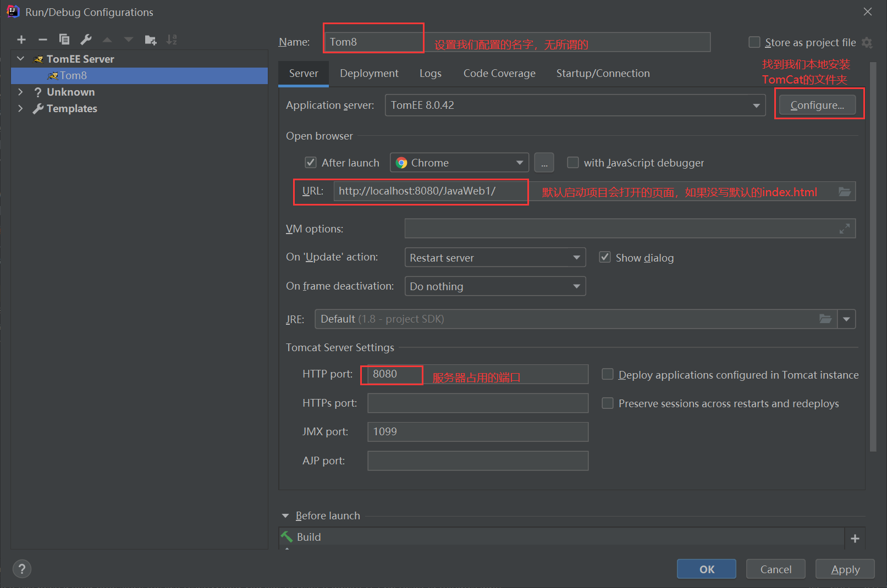The image size is (887, 588).
Task: Click the Apply button
Action: [x=845, y=569]
